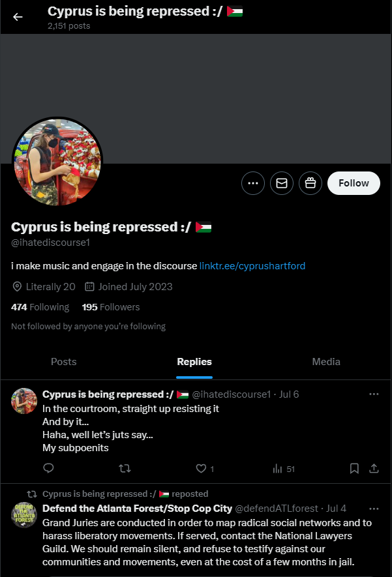Screen dimensions: 392x577
Task: Switch to the Posts tab
Action: (x=63, y=362)
